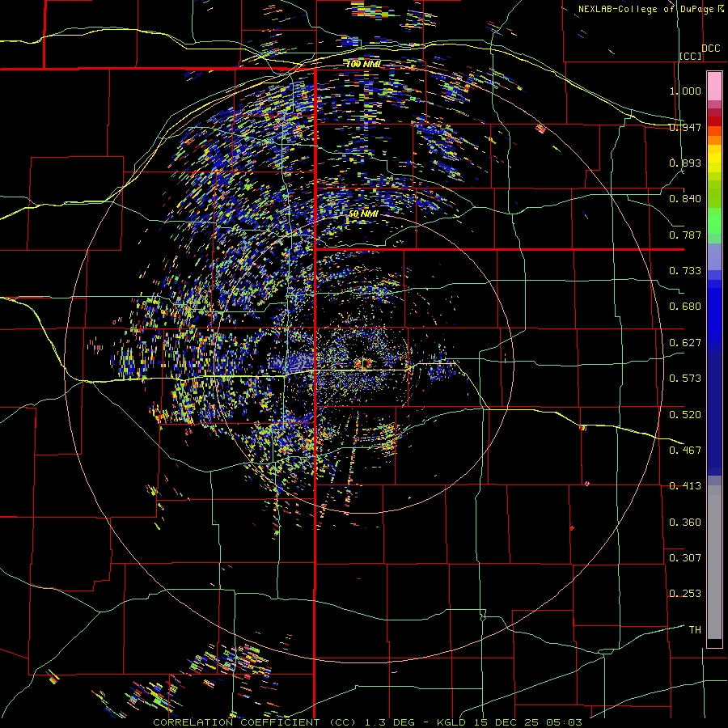Click the 0.680 color scale value
Screen dimensions: 728x728
pyautogui.click(x=685, y=307)
